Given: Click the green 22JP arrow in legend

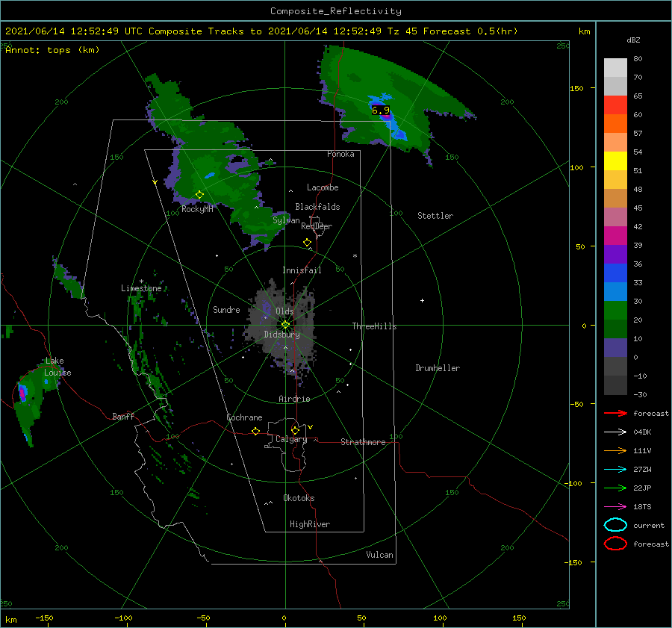Looking at the screenshot, I should click(x=615, y=488).
